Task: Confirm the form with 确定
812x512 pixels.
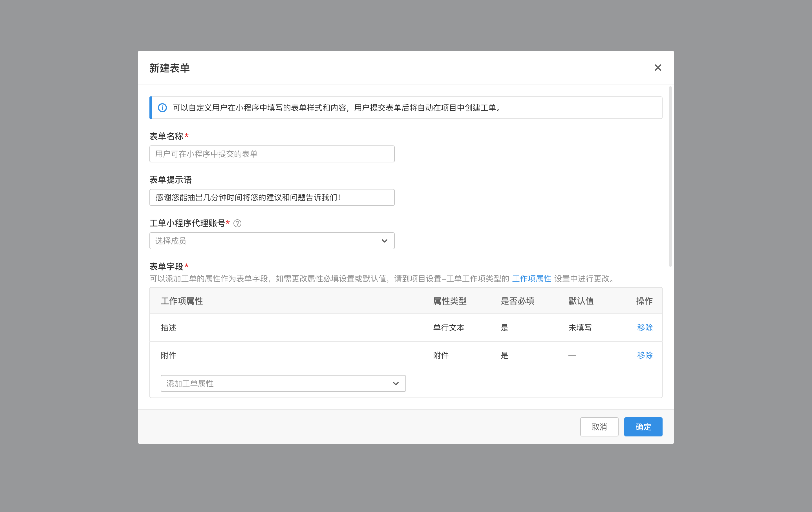Action: click(643, 427)
